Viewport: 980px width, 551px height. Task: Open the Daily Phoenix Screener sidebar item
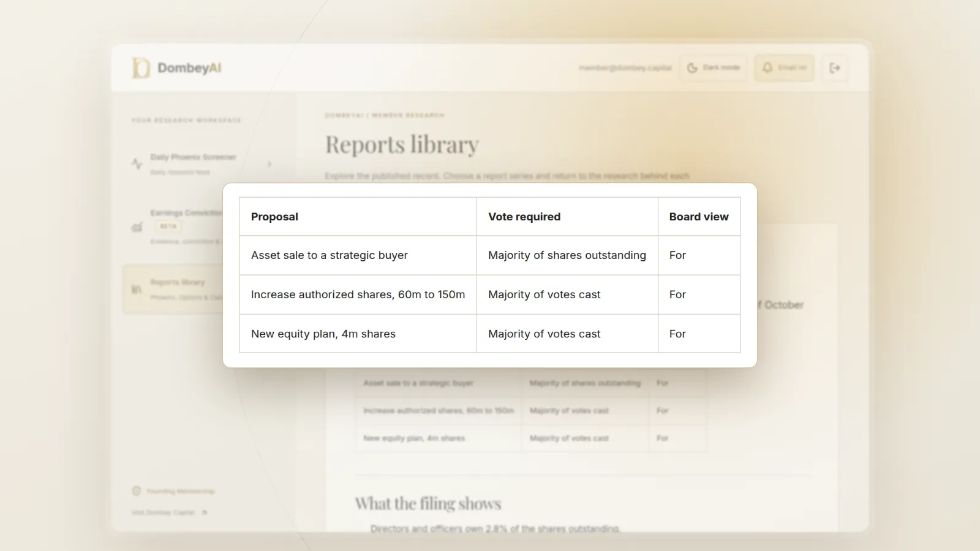tap(202, 164)
